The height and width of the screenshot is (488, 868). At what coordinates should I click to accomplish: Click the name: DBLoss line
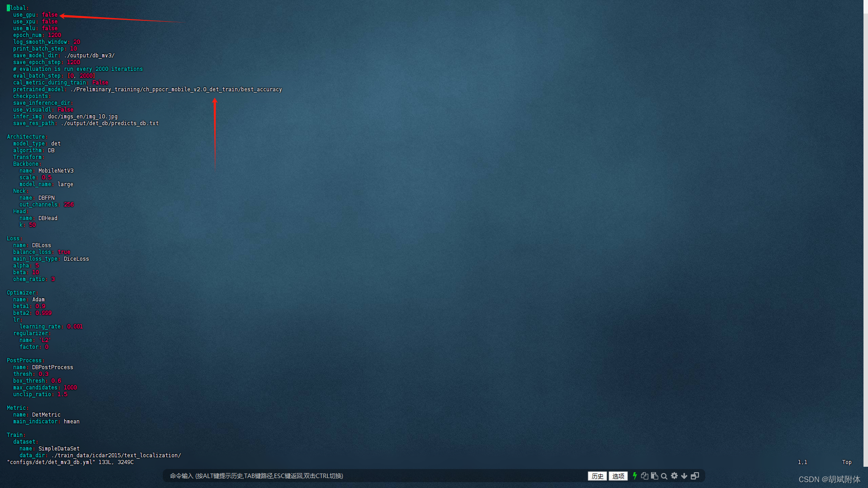[32, 245]
